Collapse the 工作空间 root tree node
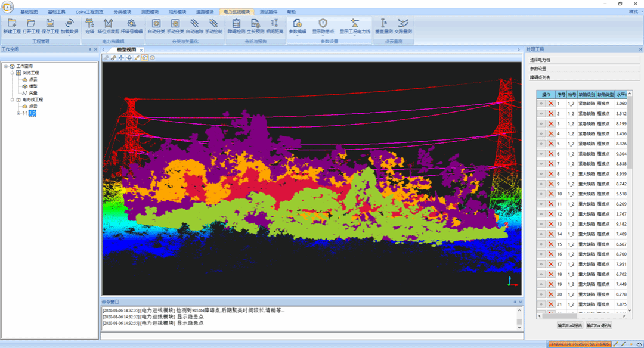644x348 pixels. click(x=6, y=66)
